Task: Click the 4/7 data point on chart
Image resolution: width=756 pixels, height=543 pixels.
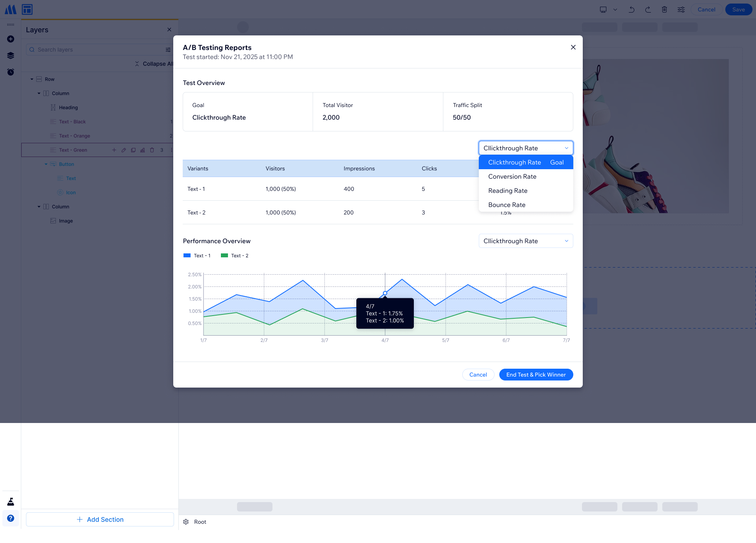Action: pyautogui.click(x=385, y=293)
